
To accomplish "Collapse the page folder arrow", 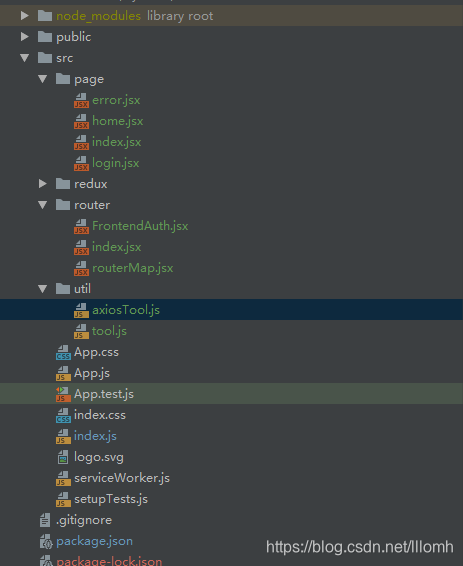I will pos(43,79).
